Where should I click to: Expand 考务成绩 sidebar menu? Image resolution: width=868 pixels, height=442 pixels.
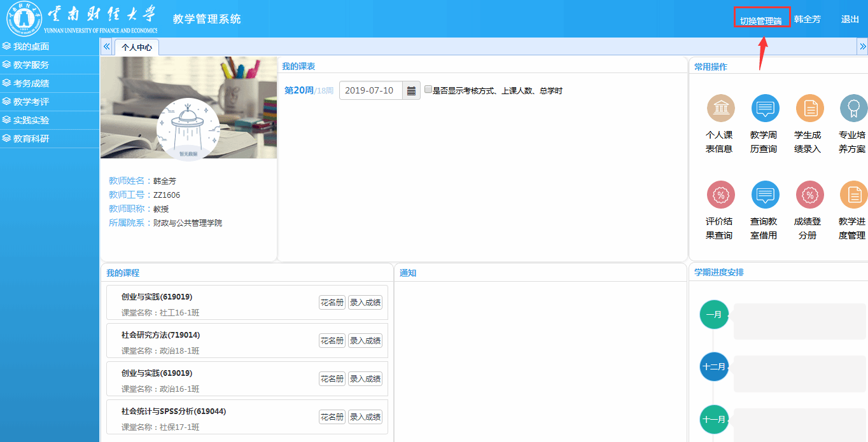31,83
